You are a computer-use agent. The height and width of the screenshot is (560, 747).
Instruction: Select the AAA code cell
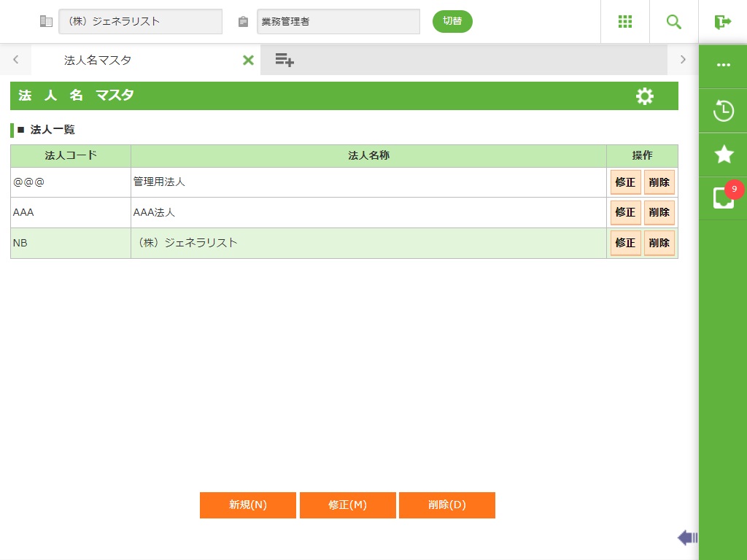pos(71,212)
